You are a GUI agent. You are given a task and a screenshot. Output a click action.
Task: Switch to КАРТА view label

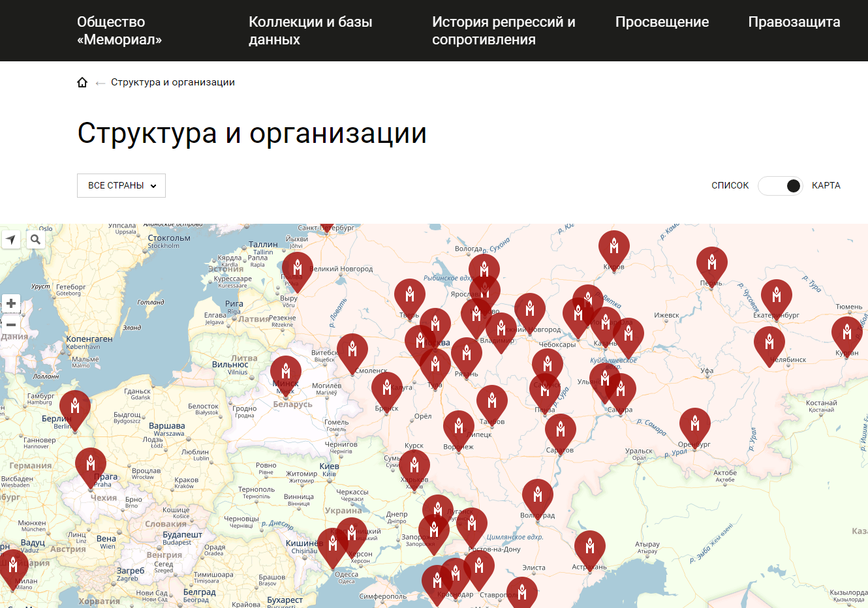click(826, 185)
